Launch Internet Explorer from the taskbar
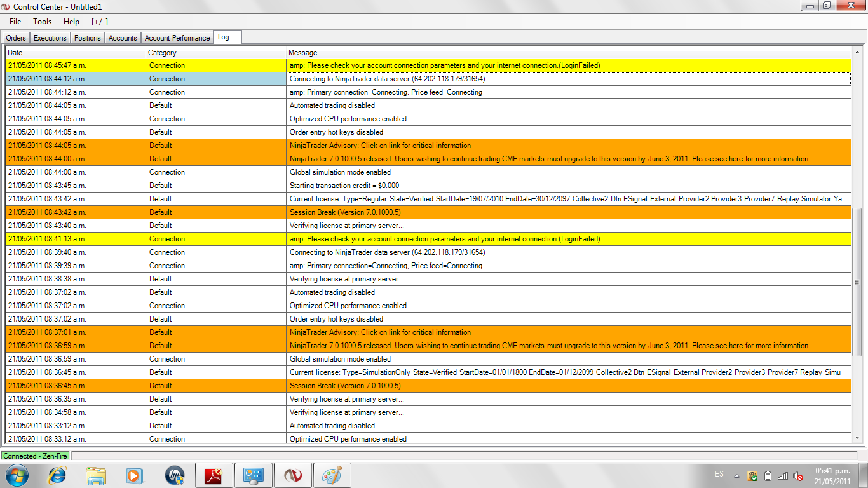868x488 pixels. tap(58, 475)
